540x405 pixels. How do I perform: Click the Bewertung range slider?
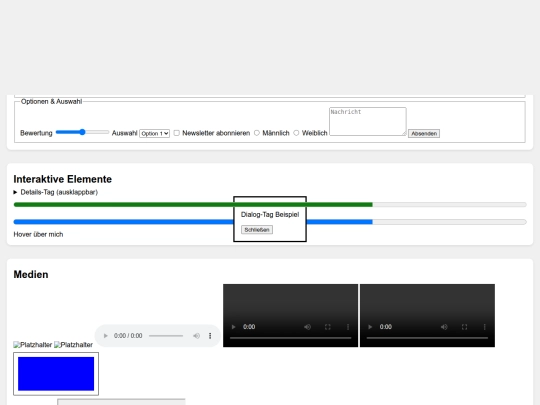[x=82, y=132]
